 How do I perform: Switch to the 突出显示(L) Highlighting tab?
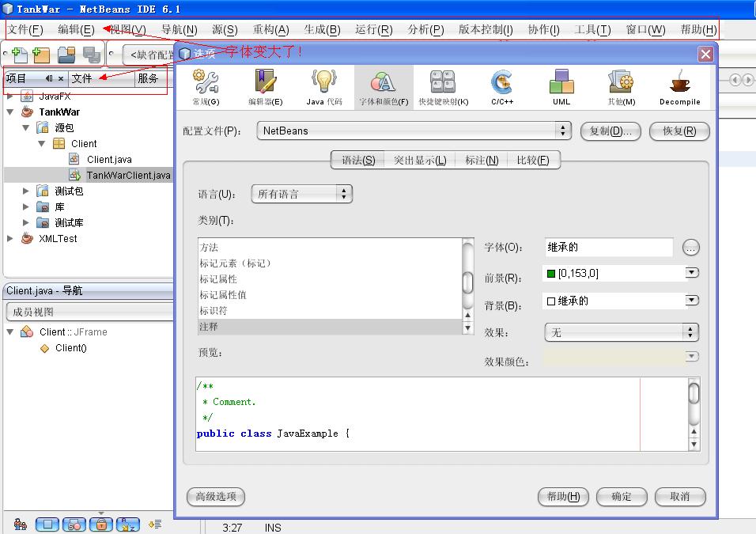(420, 160)
